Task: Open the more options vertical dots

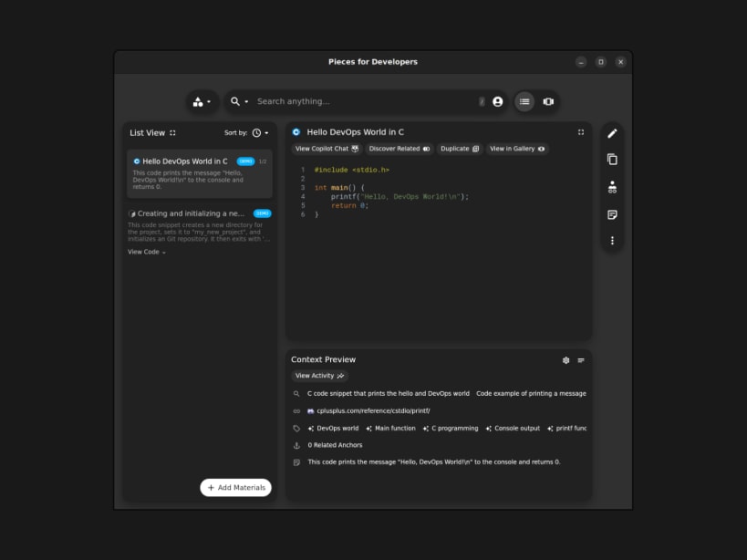Action: pos(612,241)
